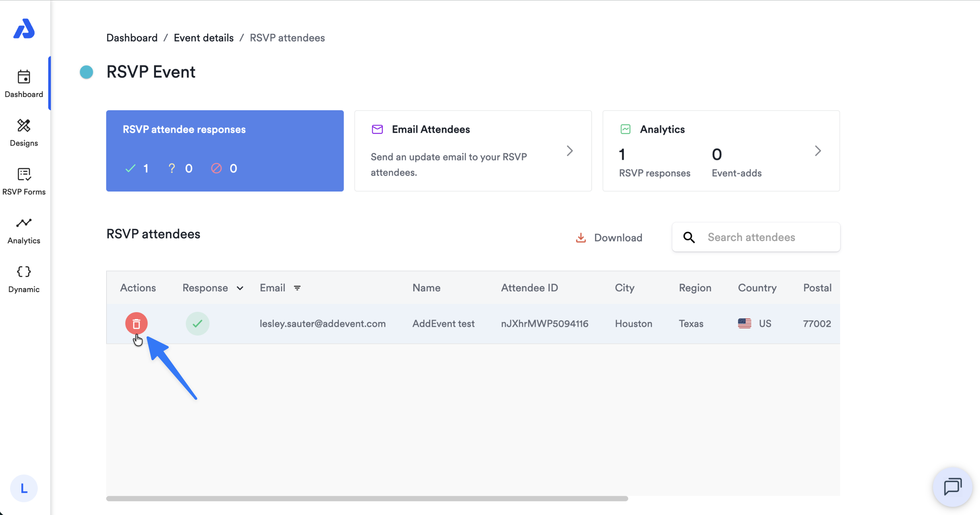Open Email Attendees card chevron
This screenshot has width=980, height=515.
570,151
